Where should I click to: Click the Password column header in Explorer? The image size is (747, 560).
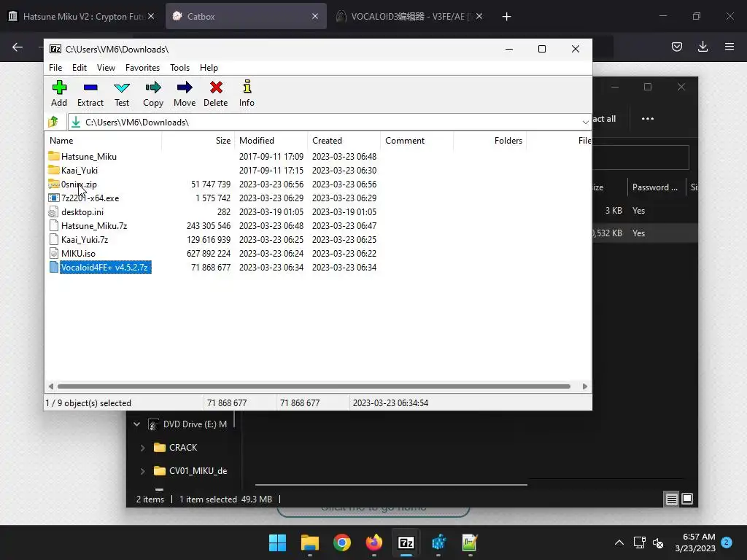656,187
